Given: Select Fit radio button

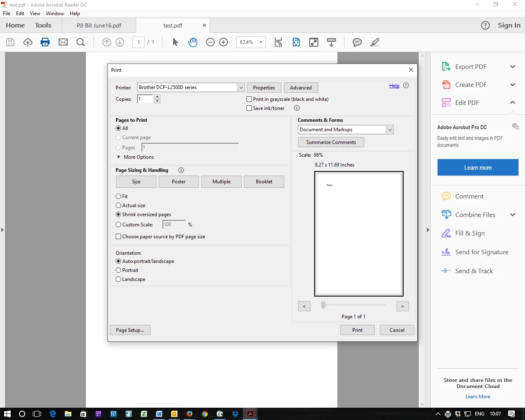Looking at the screenshot, I should pos(119,196).
